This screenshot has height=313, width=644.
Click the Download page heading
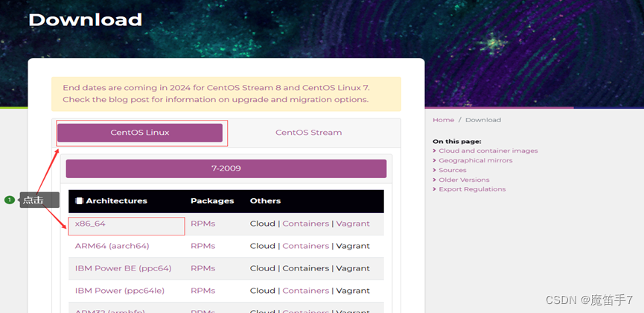click(86, 19)
